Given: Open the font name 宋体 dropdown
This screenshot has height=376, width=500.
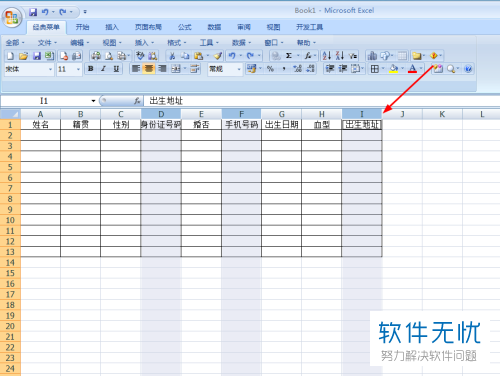Looking at the screenshot, I should pyautogui.click(x=50, y=69).
